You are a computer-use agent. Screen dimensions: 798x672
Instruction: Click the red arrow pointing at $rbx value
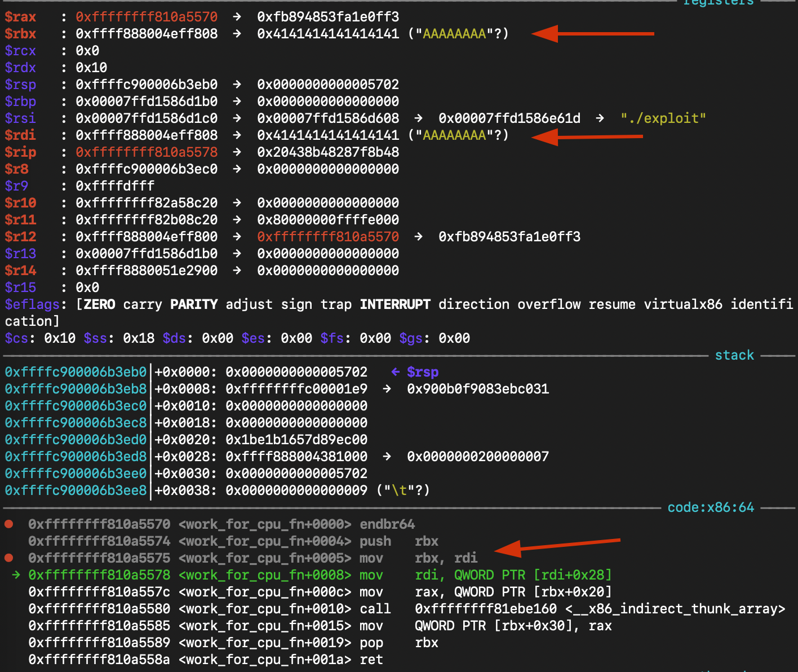(x=592, y=34)
